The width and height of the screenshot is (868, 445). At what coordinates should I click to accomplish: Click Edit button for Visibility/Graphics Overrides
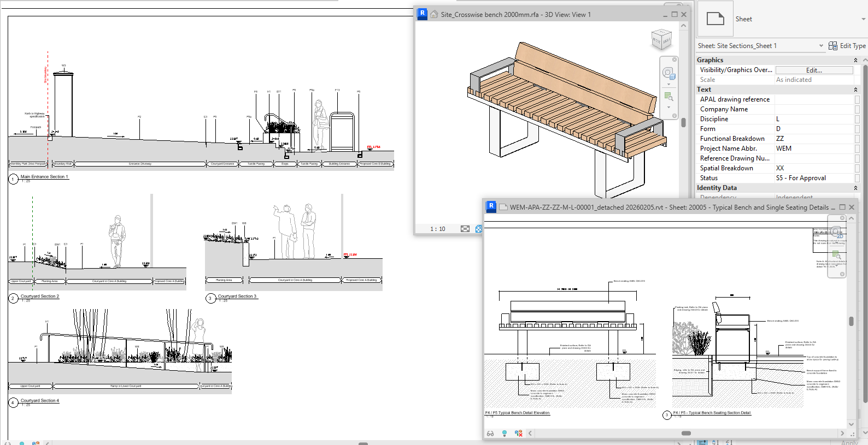click(x=814, y=70)
